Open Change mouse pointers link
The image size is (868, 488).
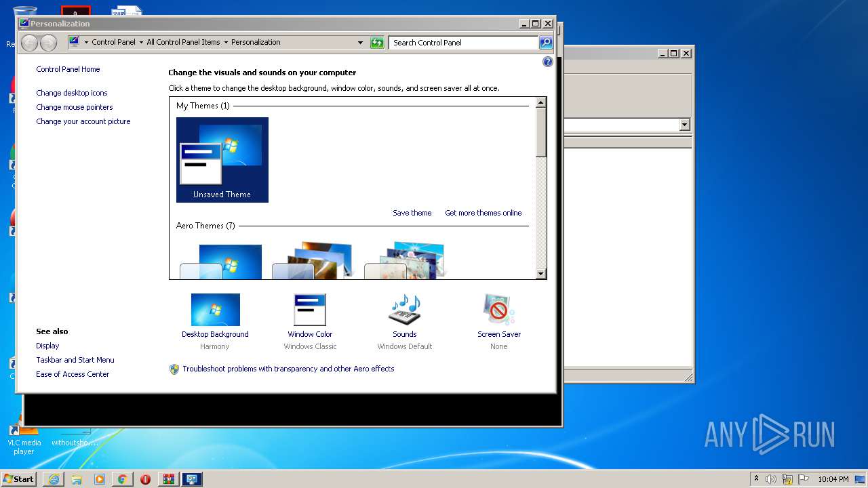[75, 107]
